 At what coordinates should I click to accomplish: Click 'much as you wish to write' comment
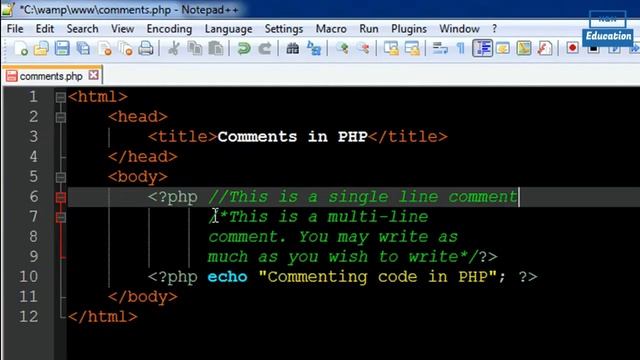tap(333, 257)
